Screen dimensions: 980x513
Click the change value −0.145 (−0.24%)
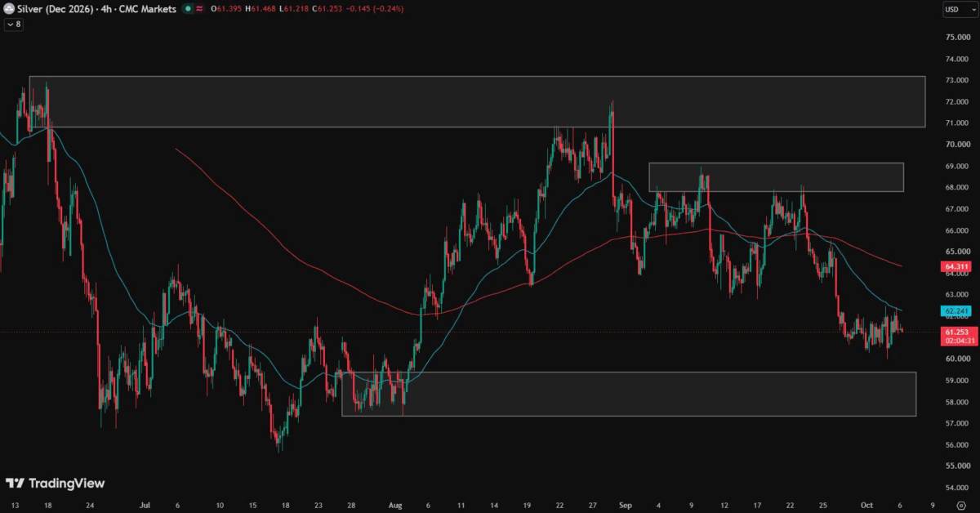[x=374, y=9]
